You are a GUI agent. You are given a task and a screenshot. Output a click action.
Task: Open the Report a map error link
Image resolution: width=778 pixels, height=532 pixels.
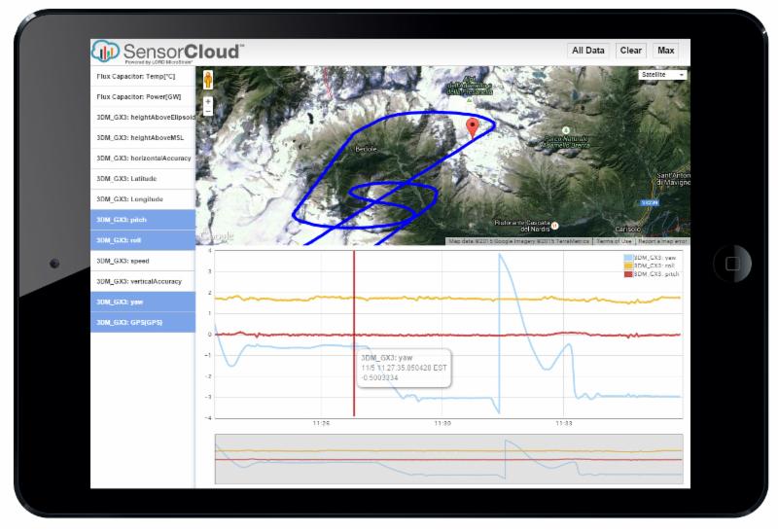coord(662,241)
